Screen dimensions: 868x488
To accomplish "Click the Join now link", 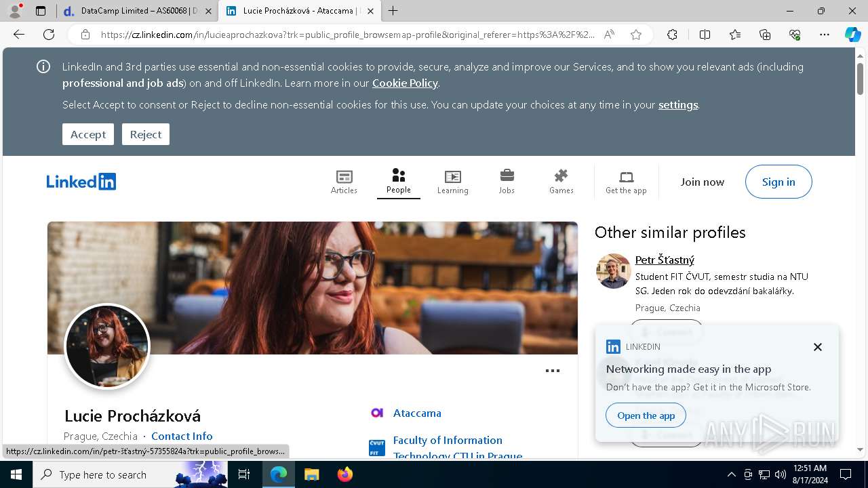I will point(703,182).
